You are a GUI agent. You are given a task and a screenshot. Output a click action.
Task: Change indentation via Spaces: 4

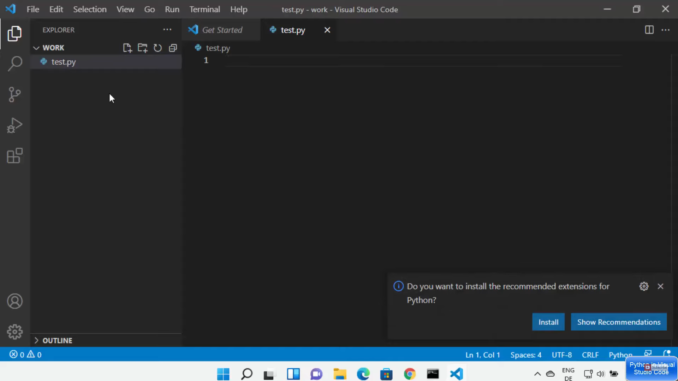[526, 355]
